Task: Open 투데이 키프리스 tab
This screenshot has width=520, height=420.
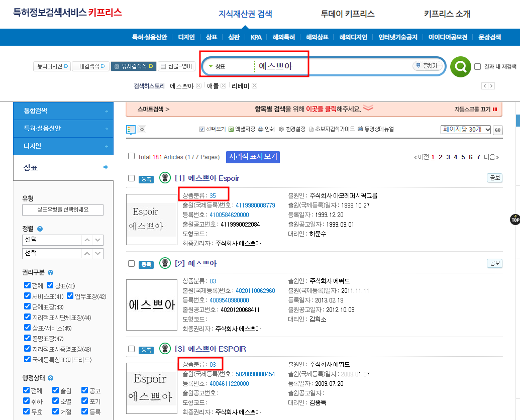Action: [348, 14]
